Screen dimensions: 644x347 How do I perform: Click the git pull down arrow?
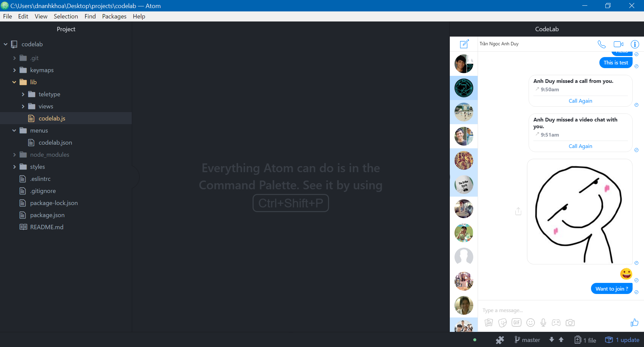pyautogui.click(x=551, y=340)
